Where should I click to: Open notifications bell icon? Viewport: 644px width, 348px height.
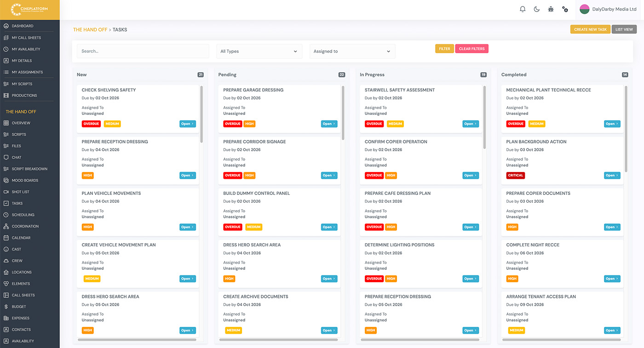point(523,9)
